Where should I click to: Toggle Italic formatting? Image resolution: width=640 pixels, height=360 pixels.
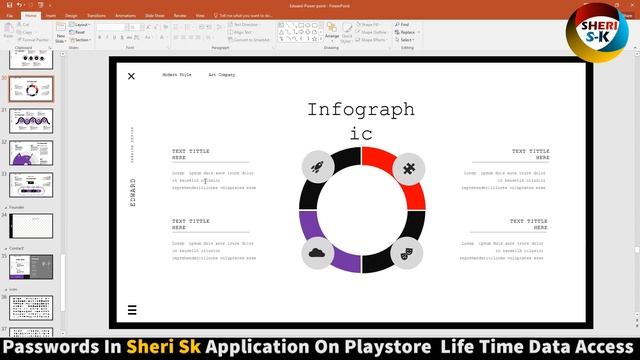(x=107, y=38)
